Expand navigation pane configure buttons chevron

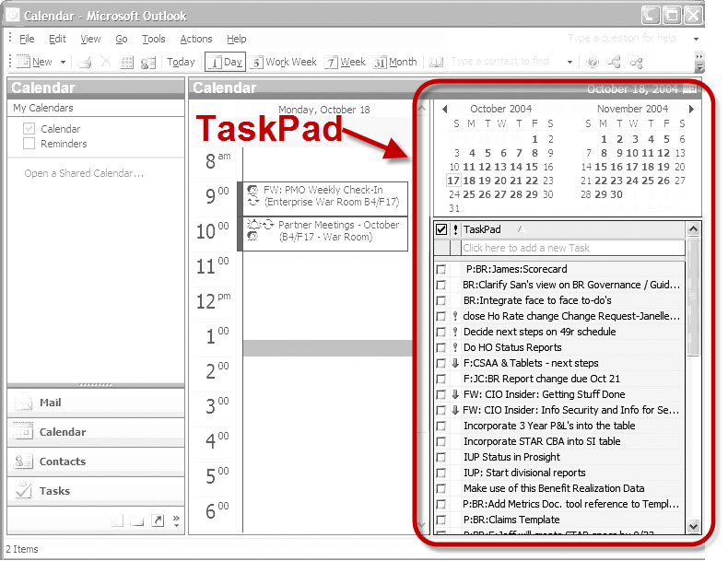point(176,521)
